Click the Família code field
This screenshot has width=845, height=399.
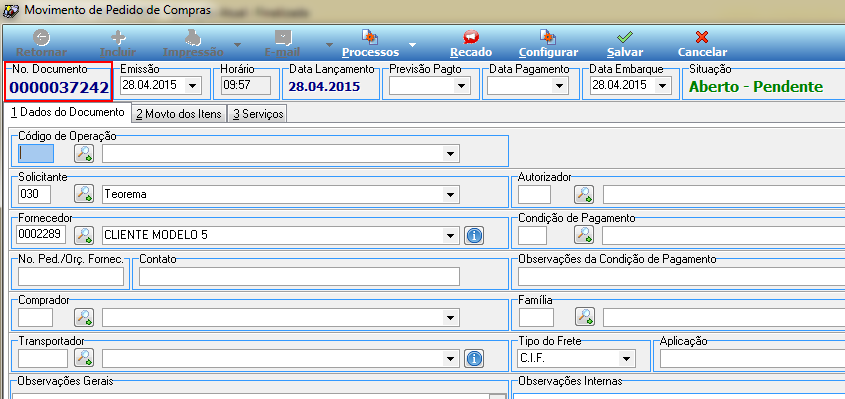tap(536, 317)
